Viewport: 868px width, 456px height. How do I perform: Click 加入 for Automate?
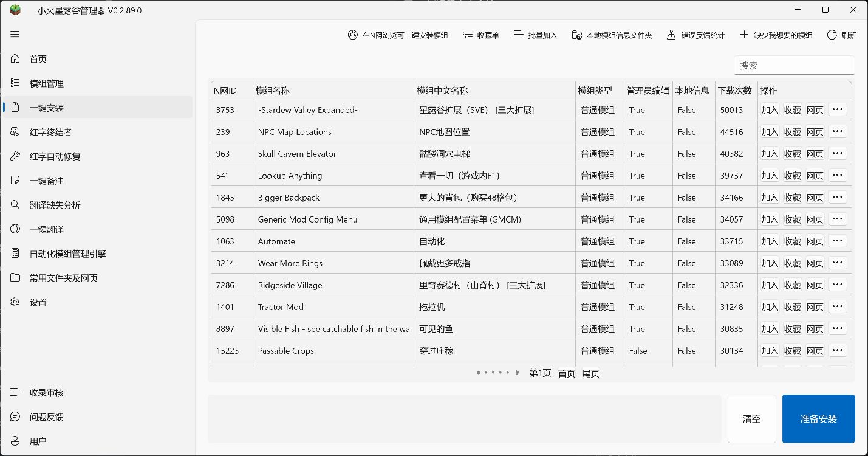(x=770, y=241)
